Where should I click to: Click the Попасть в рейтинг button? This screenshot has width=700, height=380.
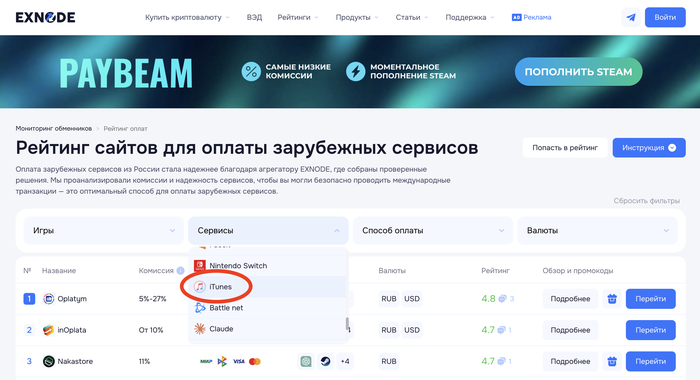(x=565, y=148)
